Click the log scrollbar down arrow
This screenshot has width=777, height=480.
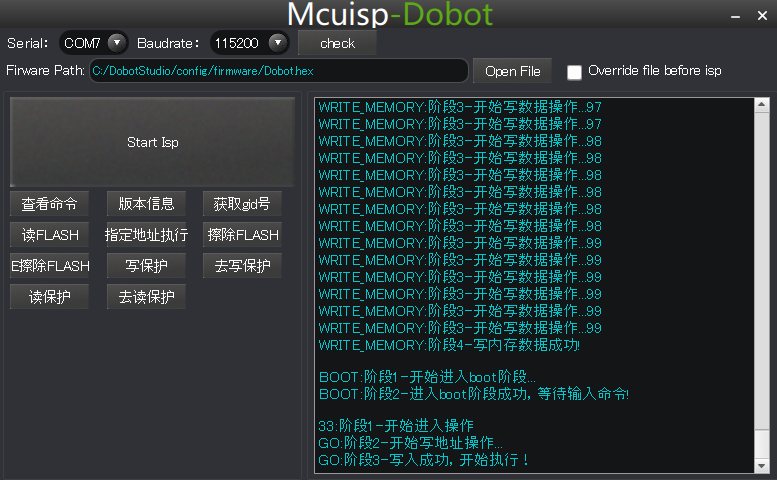coord(762,466)
